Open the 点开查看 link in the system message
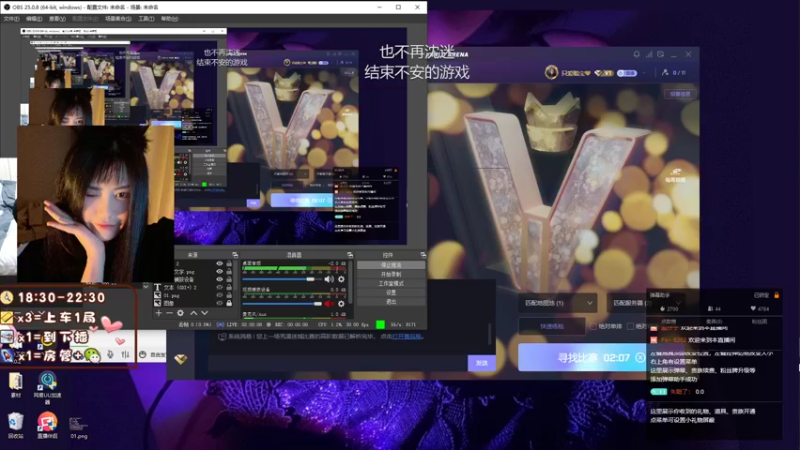 [407, 337]
